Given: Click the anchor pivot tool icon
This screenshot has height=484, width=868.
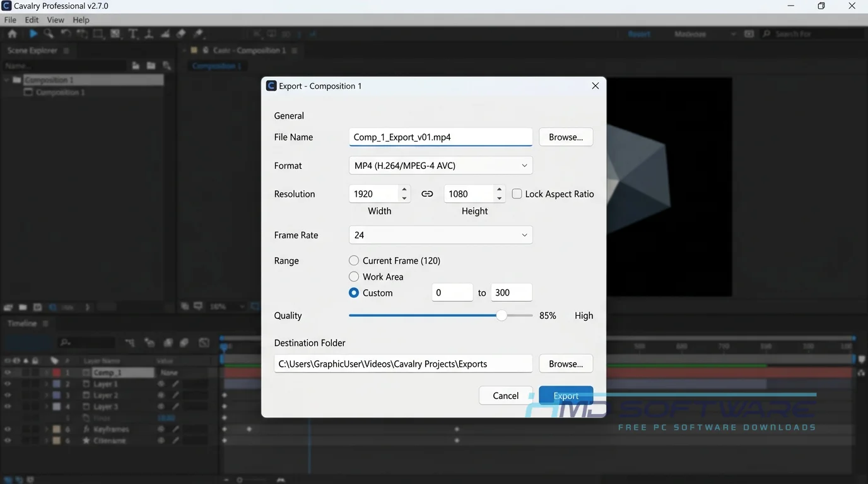Looking at the screenshot, I should tap(149, 34).
